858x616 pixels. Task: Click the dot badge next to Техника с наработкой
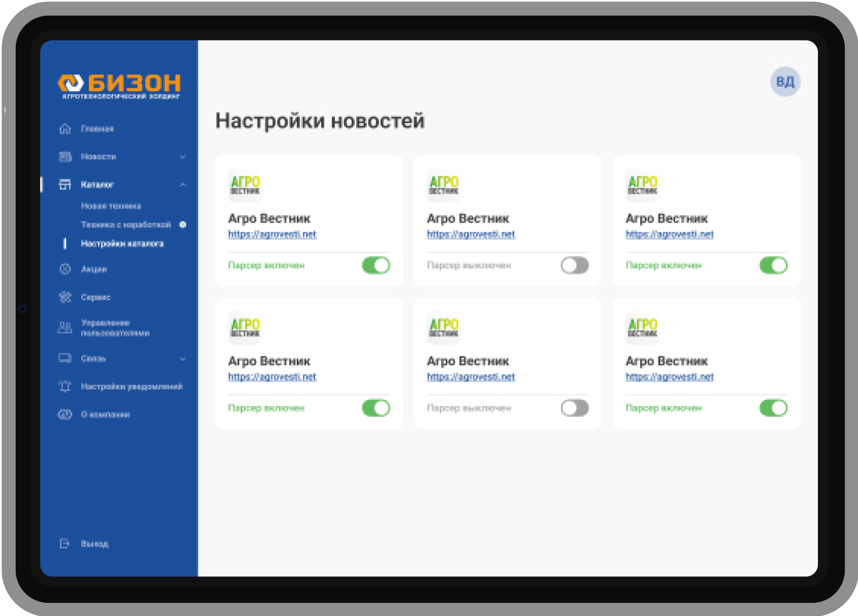click(x=183, y=225)
